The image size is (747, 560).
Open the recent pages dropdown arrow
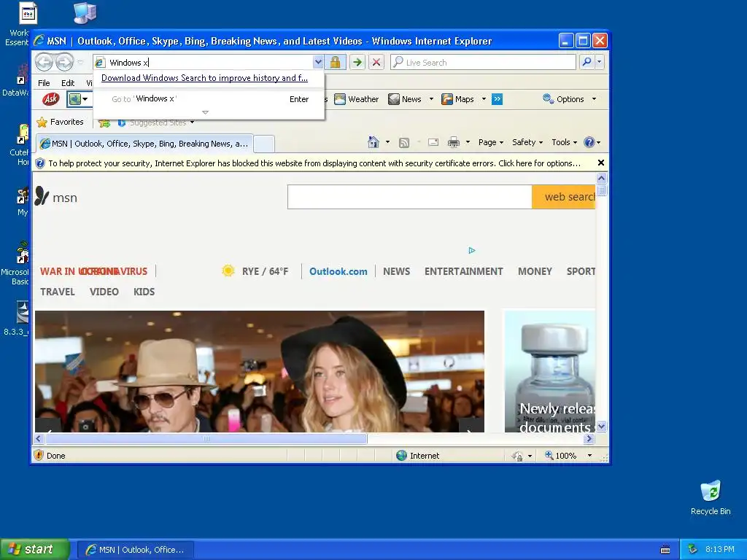(x=80, y=62)
